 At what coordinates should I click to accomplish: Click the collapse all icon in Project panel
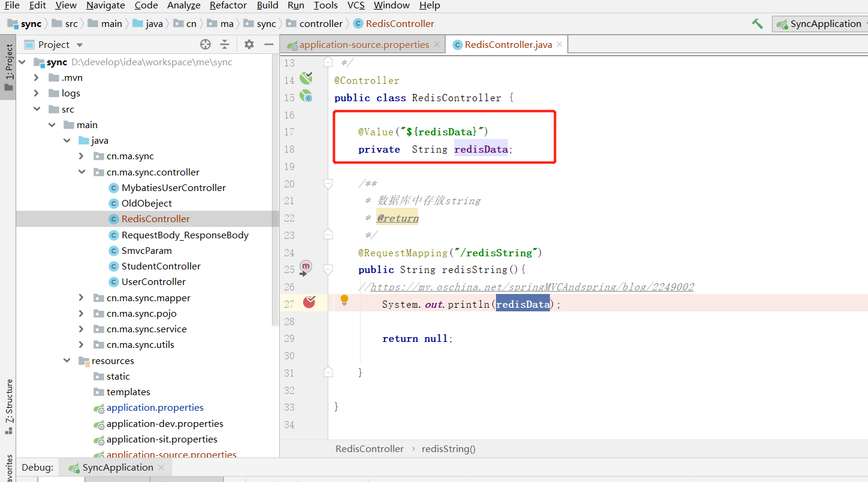point(225,44)
